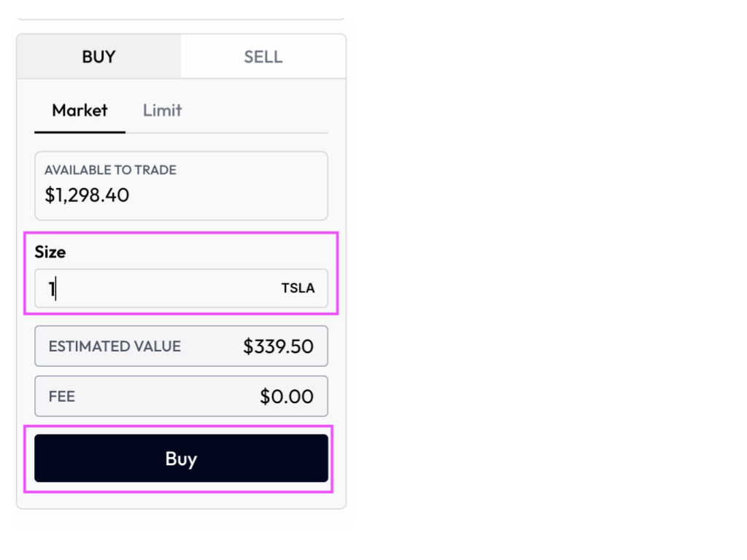Click the AVAILABLE TO TRADE heading
747x560 pixels.
coord(111,169)
